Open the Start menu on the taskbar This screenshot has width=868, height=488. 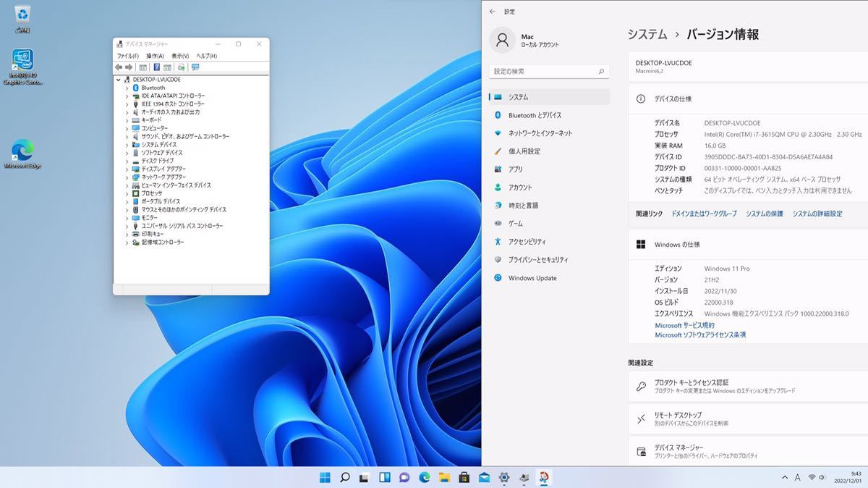pyautogui.click(x=325, y=477)
